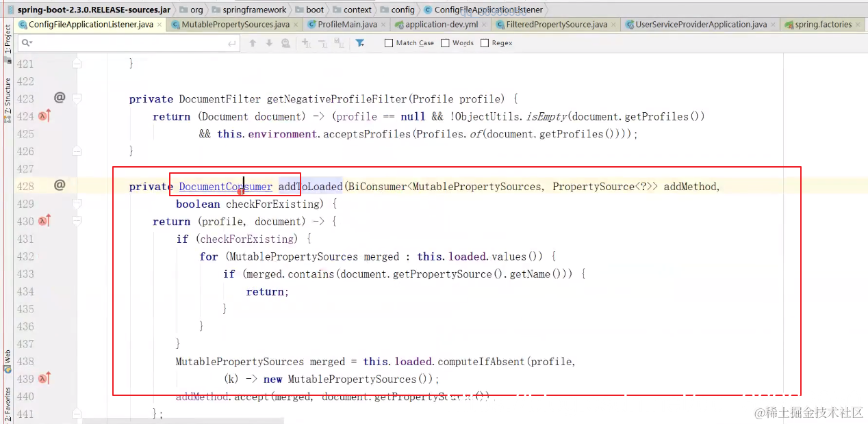The height and width of the screenshot is (424, 868).
Task: Collapse method at line 423 fold marker
Action: [x=77, y=98]
